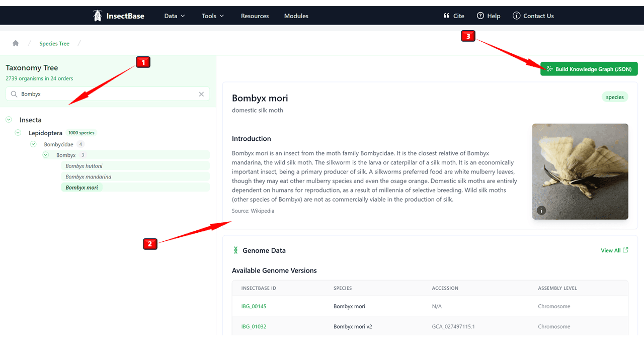Go to the Resources menu item

click(255, 16)
